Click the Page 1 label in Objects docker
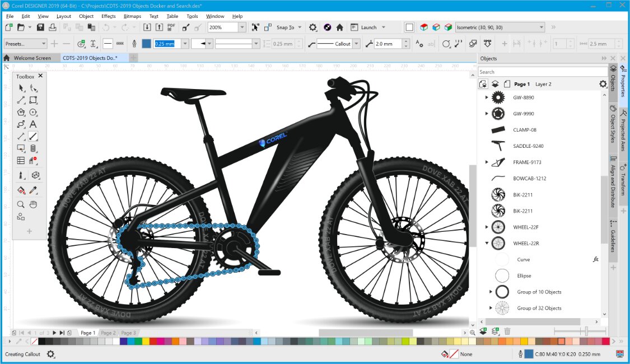The image size is (630, 364). pos(522,84)
